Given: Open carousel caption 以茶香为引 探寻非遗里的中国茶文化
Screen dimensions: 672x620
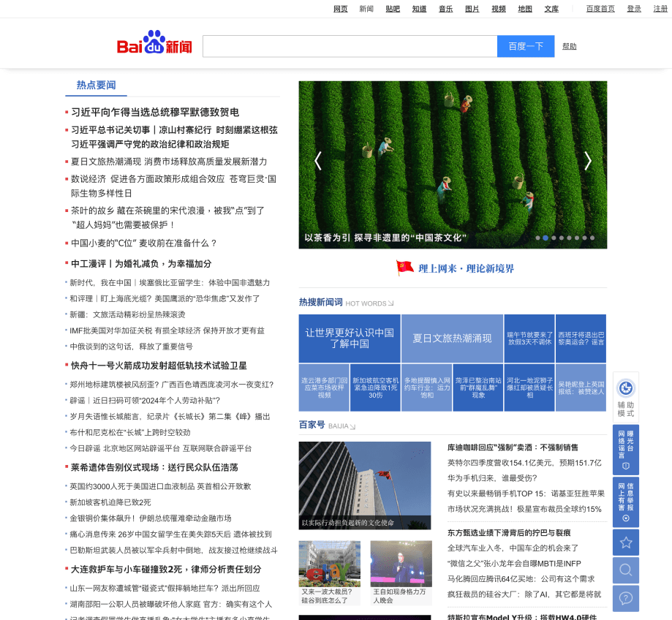Looking at the screenshot, I should (385, 238).
